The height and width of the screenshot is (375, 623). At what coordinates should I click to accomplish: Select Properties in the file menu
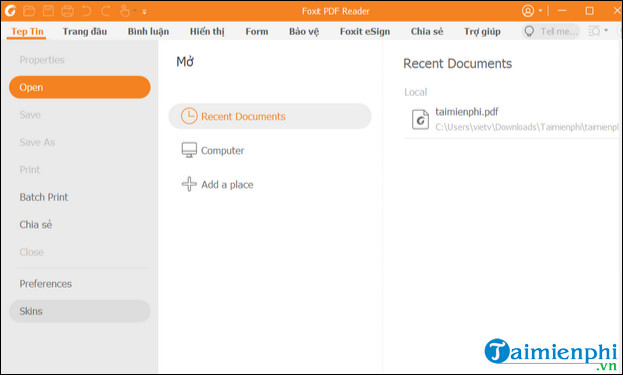point(42,60)
